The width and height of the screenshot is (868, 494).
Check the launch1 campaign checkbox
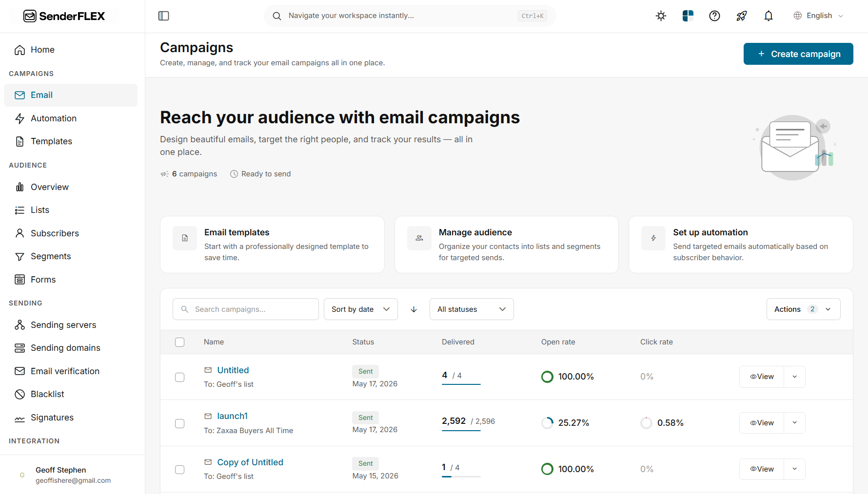click(x=180, y=423)
